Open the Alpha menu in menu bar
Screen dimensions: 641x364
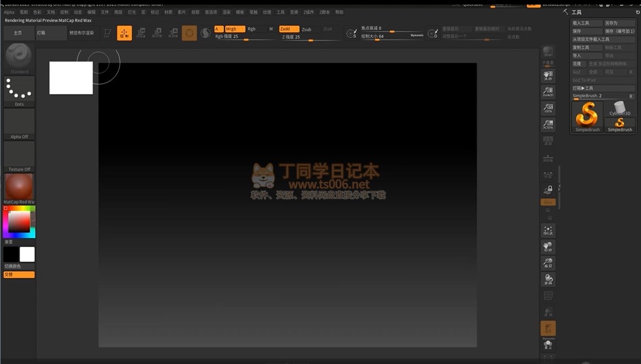click(x=9, y=12)
